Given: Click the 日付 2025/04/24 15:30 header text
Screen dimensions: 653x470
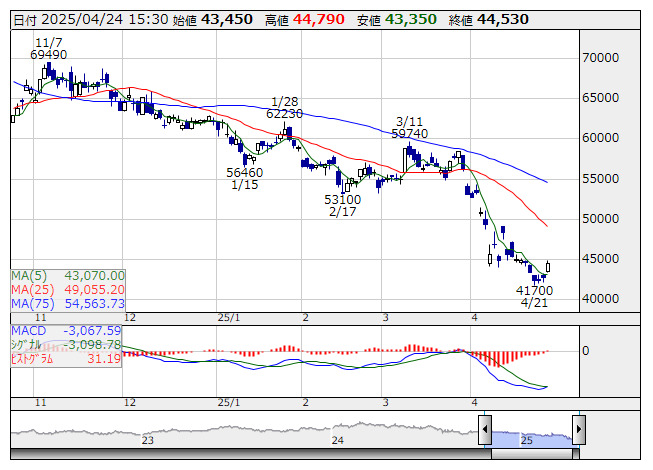Looking at the screenshot, I should pos(91,20).
